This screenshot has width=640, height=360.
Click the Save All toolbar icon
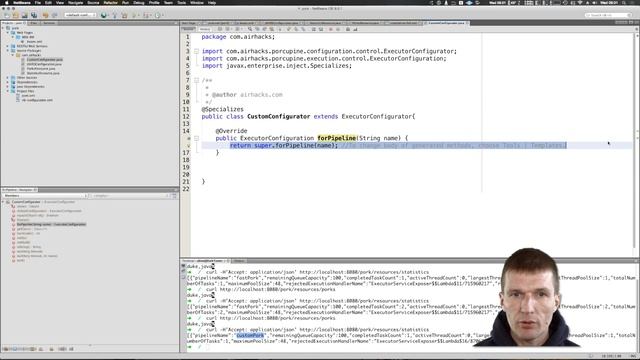(34, 15)
